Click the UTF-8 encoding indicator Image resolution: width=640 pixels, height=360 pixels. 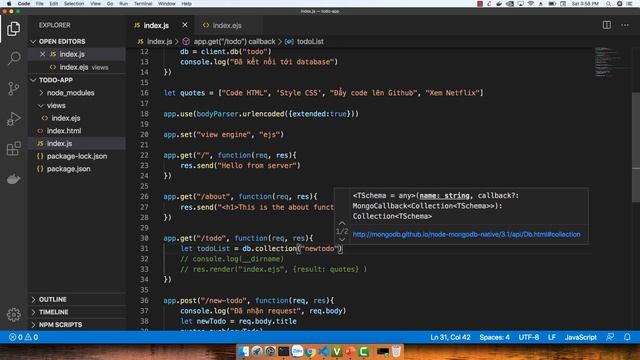coord(529,337)
